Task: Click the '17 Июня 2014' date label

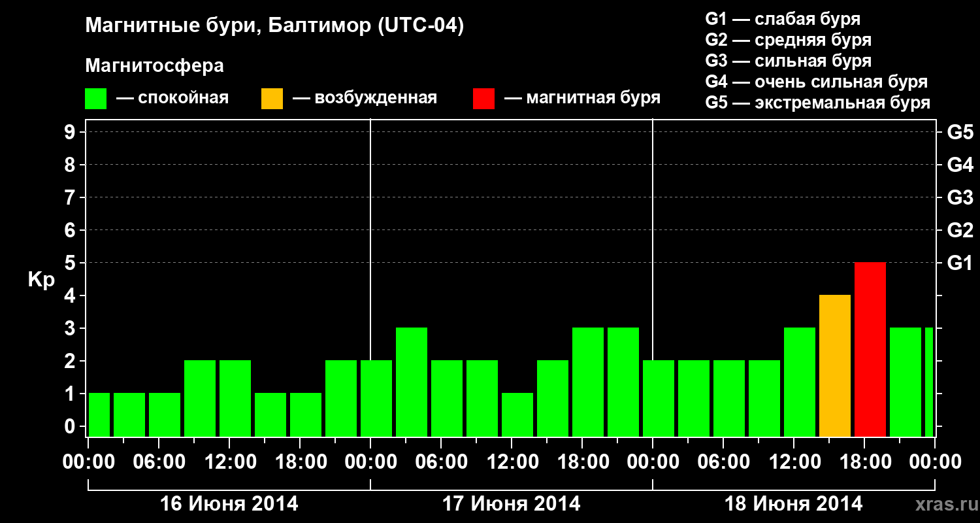Action: point(512,504)
